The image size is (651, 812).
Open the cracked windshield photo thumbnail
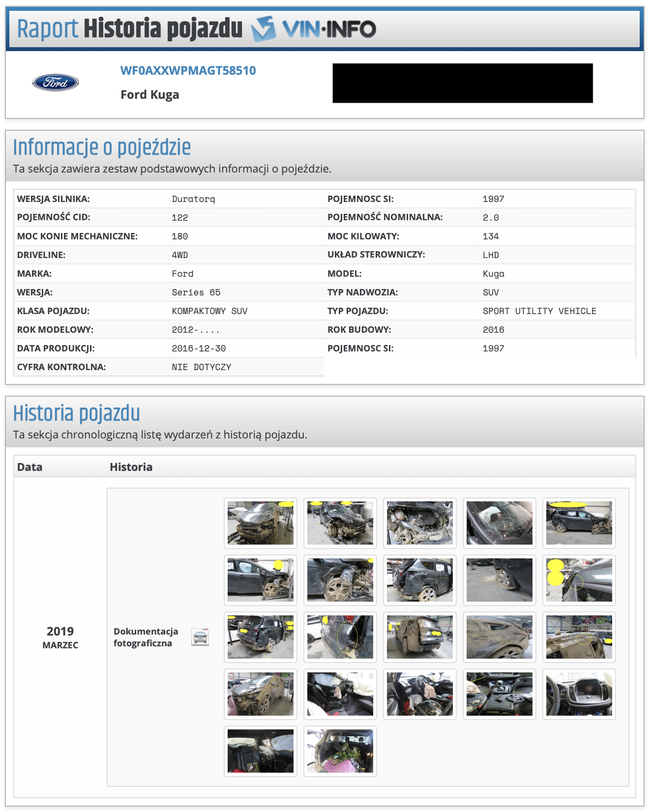tap(499, 523)
